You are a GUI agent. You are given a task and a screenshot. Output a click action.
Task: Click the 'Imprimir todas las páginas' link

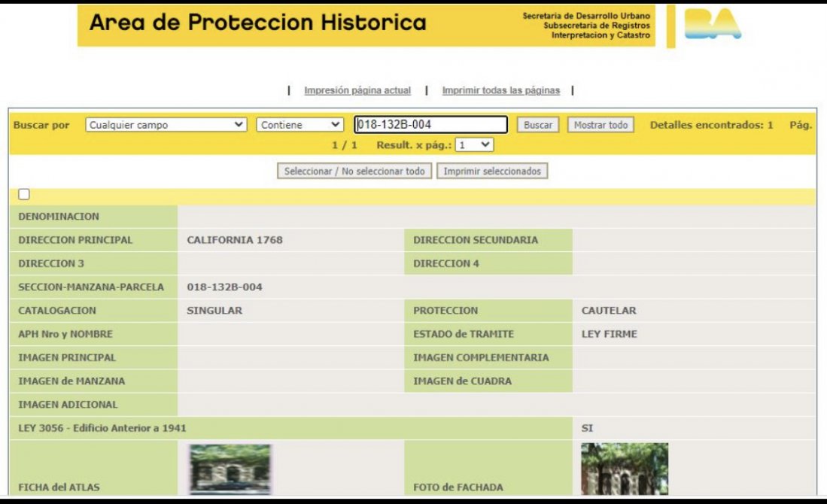(x=500, y=90)
